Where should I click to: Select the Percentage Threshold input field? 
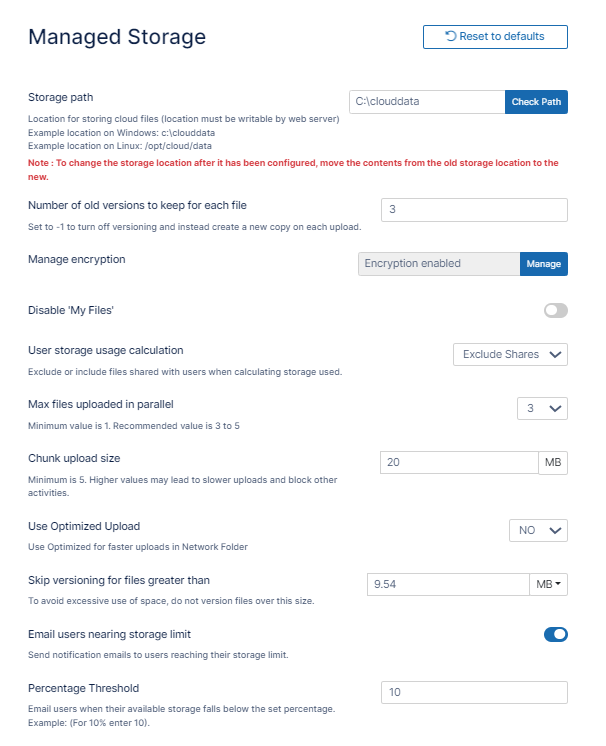coord(474,692)
